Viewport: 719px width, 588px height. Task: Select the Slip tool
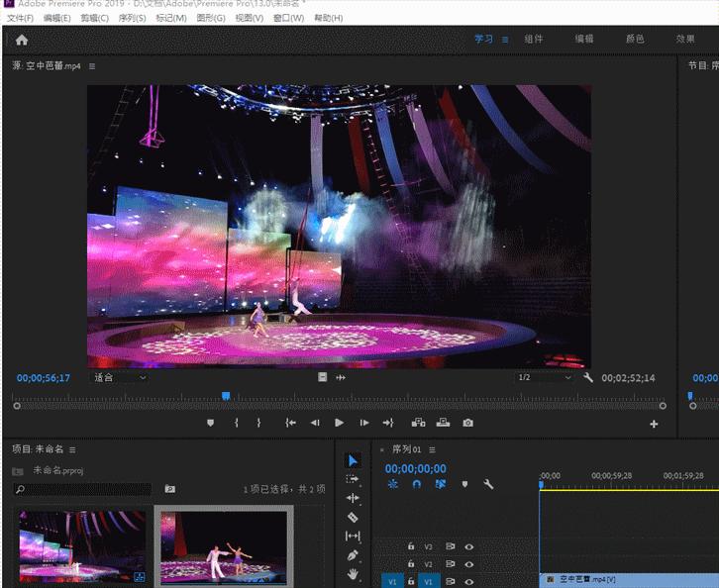353,536
